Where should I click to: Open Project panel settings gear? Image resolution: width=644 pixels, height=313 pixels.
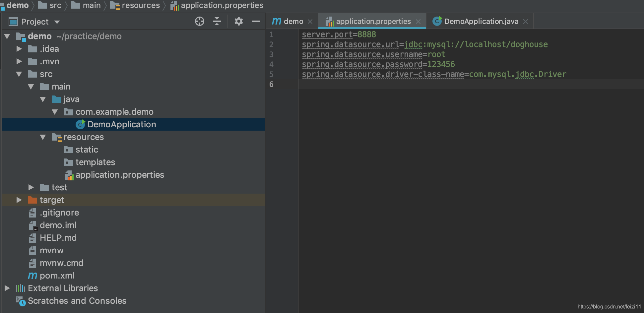239,22
